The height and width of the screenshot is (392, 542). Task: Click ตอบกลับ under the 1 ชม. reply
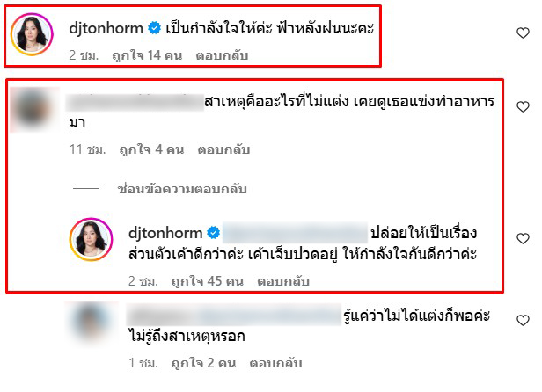[275, 363]
